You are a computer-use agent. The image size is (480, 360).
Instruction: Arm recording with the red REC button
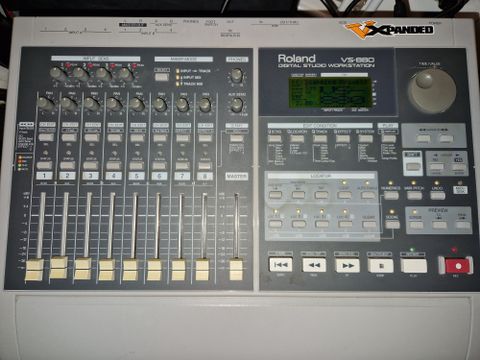pos(458,266)
